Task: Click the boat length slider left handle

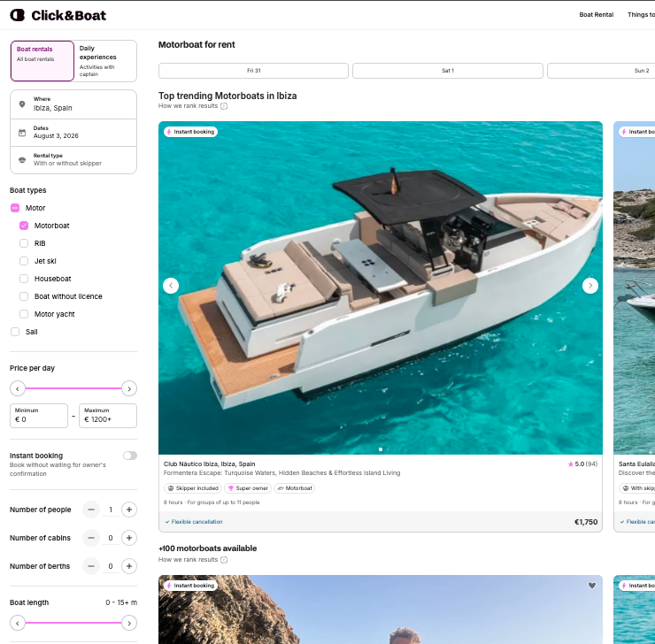Action: [x=18, y=623]
